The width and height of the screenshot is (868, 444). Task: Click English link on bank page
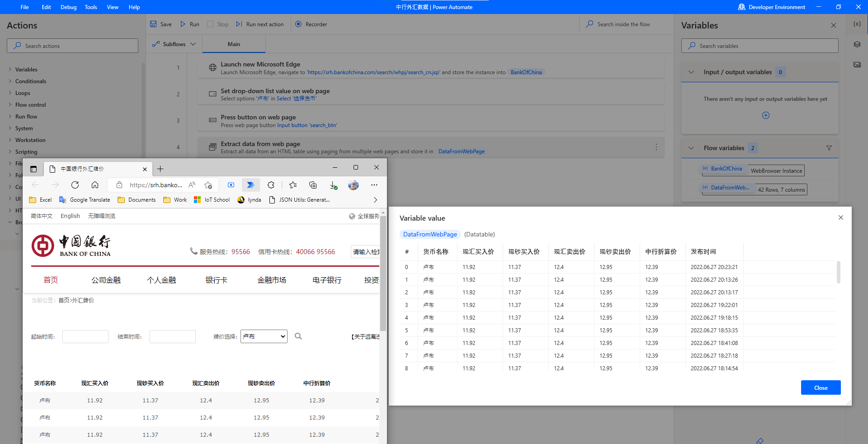pos(70,216)
